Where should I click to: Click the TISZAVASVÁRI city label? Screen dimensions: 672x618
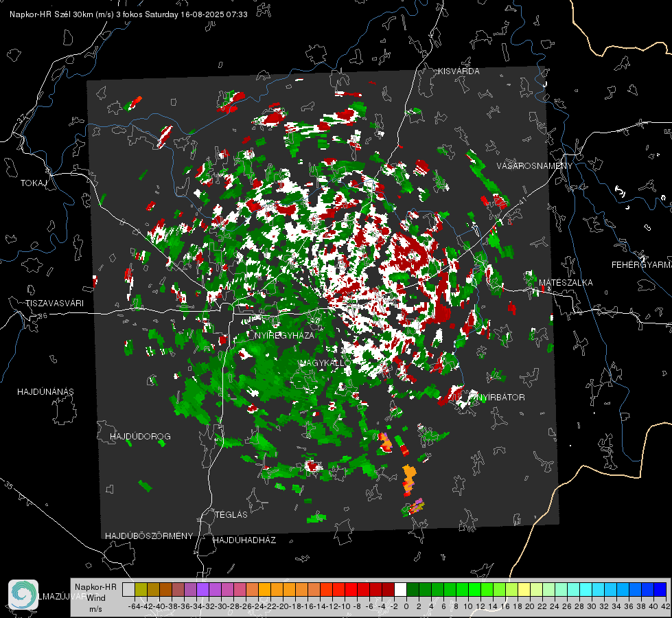tap(54, 304)
